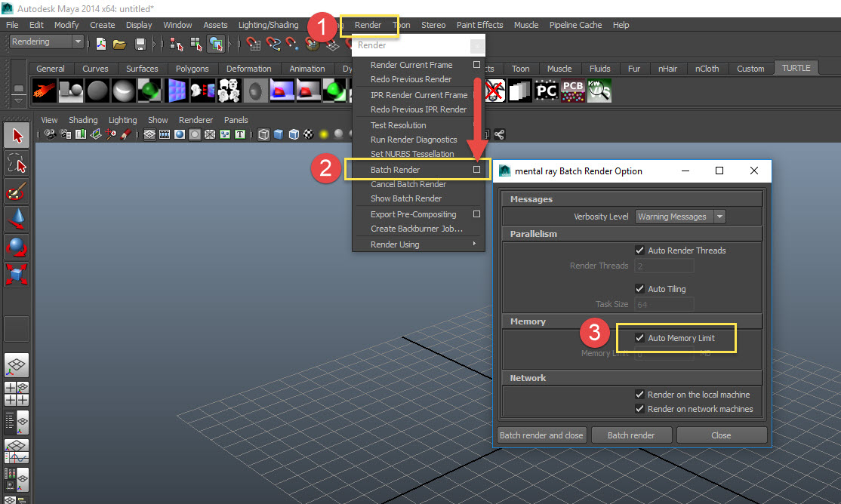841x504 pixels.
Task: Click the Render Threads input field
Action: pyautogui.click(x=664, y=265)
